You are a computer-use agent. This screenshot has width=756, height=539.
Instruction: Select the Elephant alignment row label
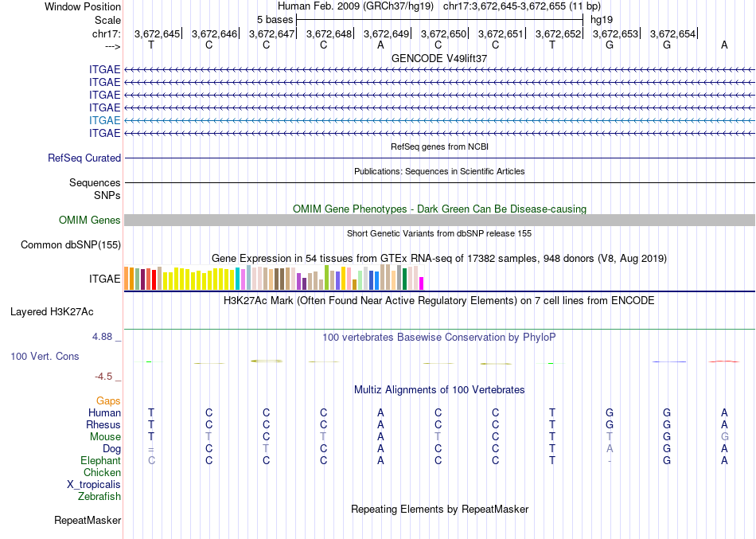[x=100, y=461]
